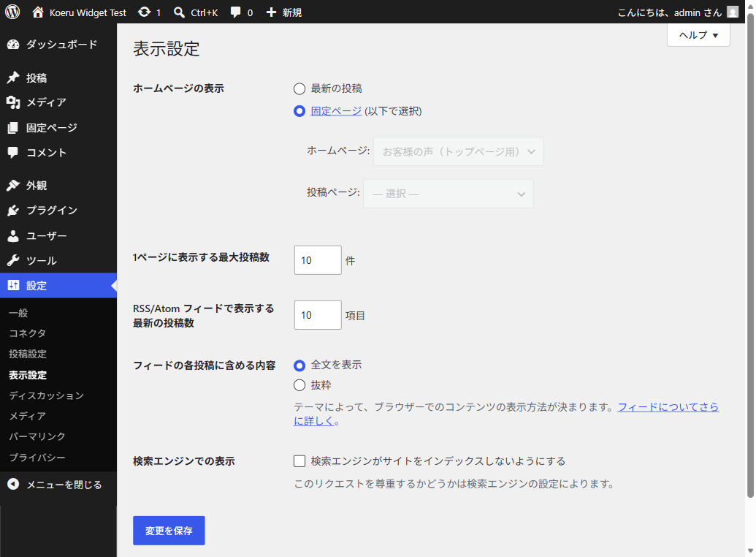This screenshot has height=557, width=756.
Task: Select the 抜粋 radio button
Action: [299, 385]
